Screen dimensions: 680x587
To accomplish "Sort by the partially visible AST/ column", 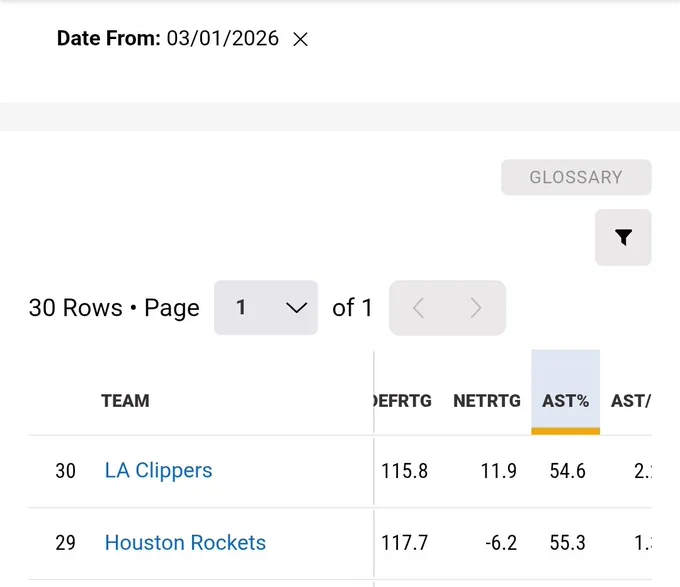I will [x=631, y=401].
